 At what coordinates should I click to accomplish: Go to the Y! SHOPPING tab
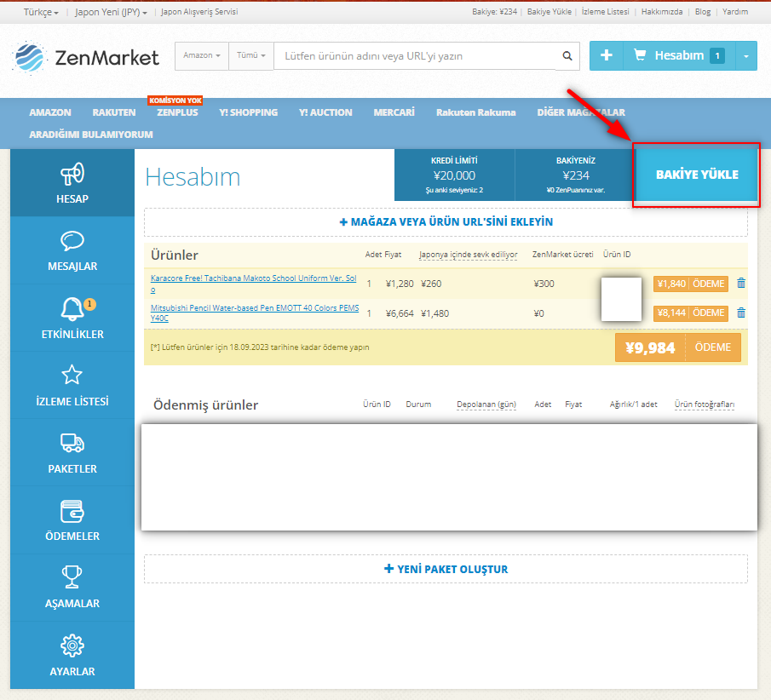click(x=248, y=112)
